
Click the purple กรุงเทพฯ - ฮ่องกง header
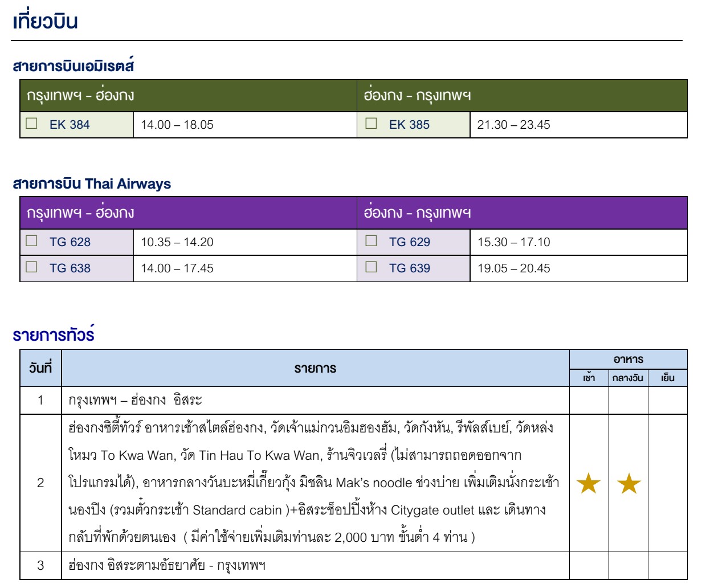pyautogui.click(x=189, y=213)
